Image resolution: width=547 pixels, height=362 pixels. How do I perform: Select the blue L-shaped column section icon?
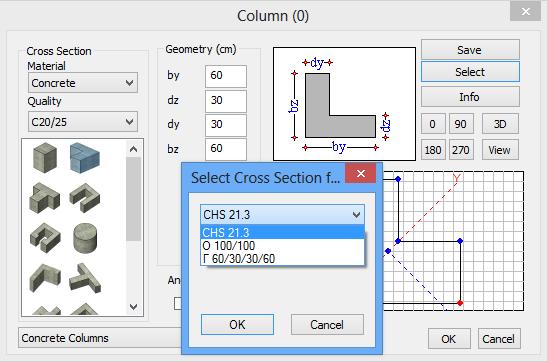pos(85,158)
